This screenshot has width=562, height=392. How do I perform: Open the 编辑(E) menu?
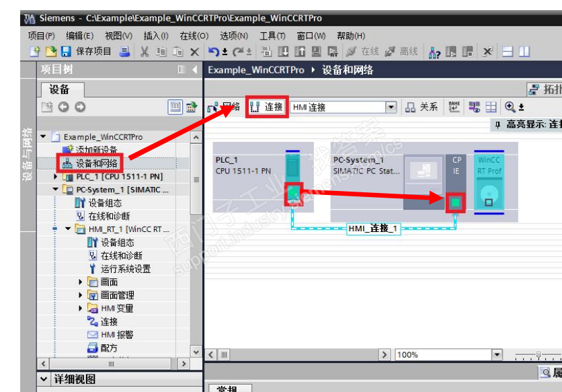tap(79, 36)
